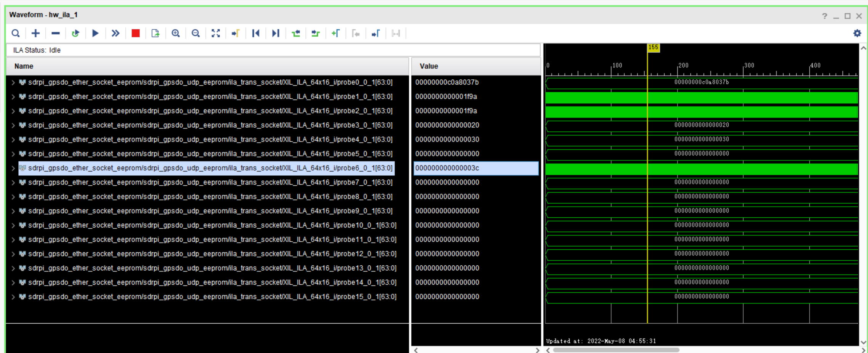Open the find/search tool in waveform toolbar
Image resolution: width=868 pixels, height=353 pixels.
coord(16,33)
